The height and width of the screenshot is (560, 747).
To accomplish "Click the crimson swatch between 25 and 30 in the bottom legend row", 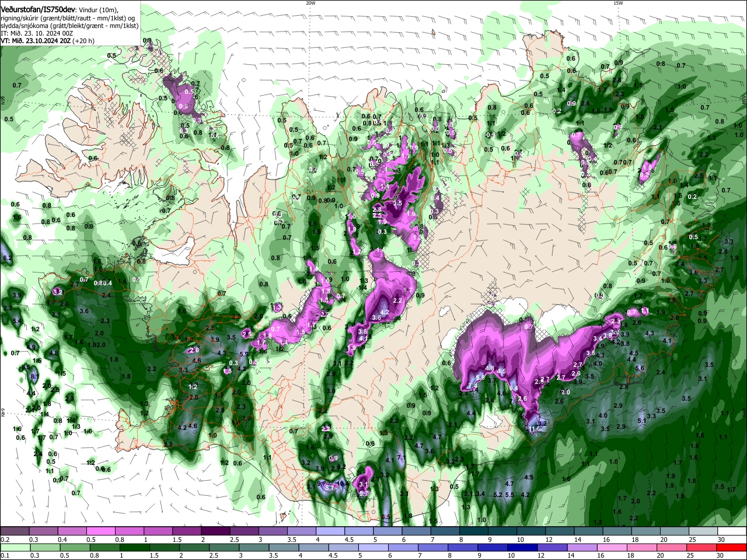I will (x=702, y=547).
